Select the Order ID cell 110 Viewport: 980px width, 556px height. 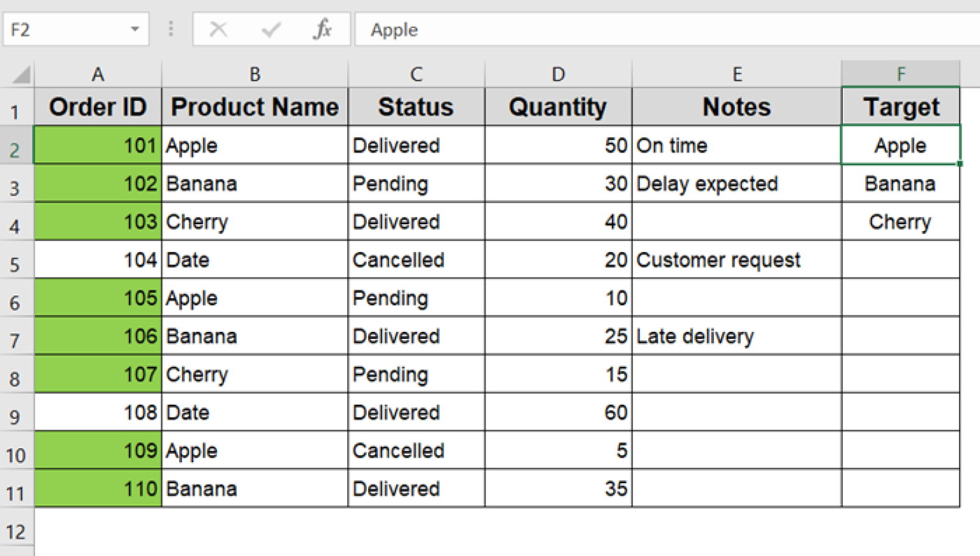pos(98,489)
